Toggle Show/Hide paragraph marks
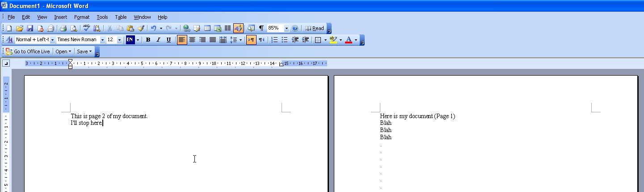The image size is (644, 192). click(x=261, y=28)
